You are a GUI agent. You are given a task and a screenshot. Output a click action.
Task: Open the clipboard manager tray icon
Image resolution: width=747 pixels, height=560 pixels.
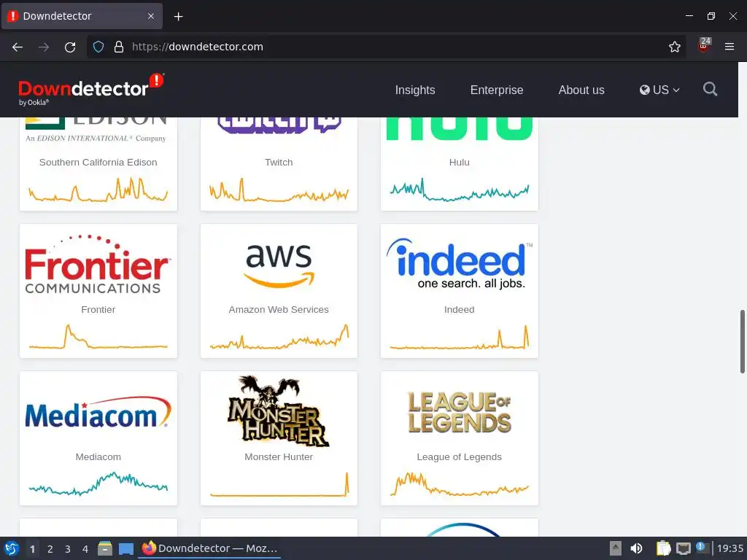click(662, 548)
